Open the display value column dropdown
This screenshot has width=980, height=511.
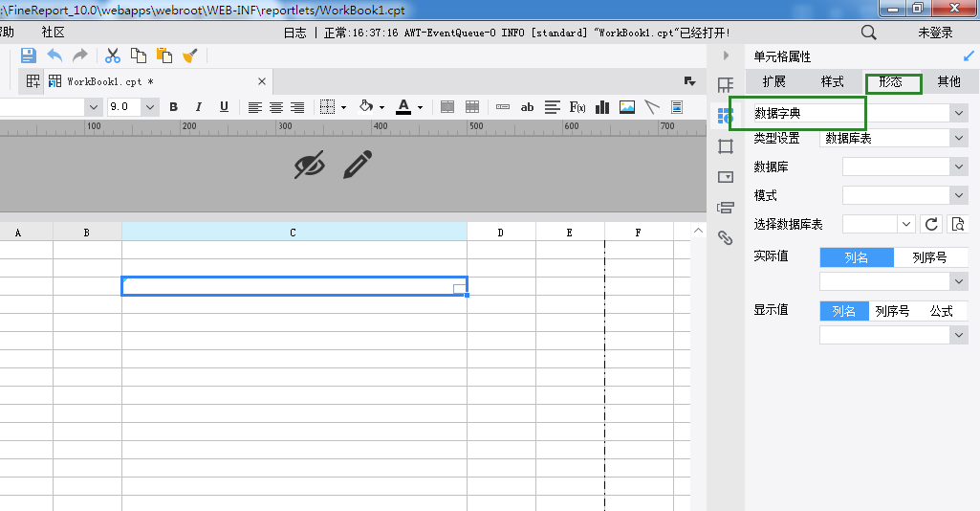(959, 335)
